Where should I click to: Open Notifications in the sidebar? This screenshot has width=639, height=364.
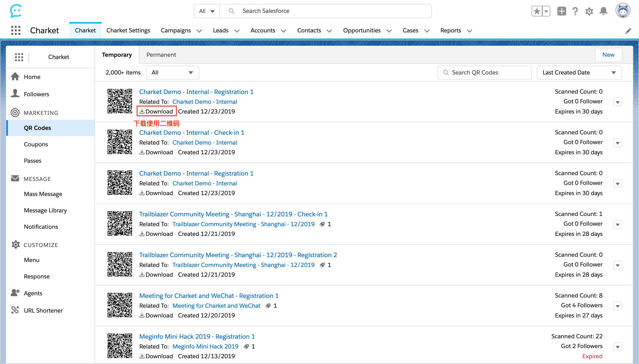[41, 227]
